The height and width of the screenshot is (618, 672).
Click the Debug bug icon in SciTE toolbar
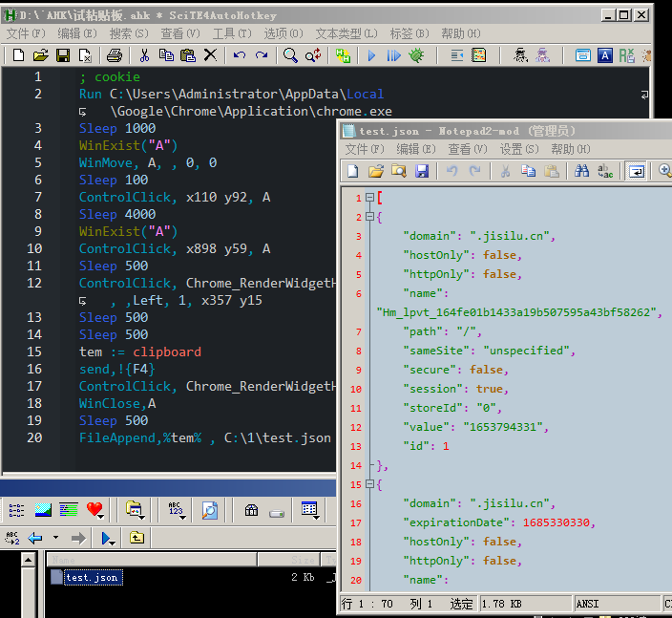(x=416, y=56)
